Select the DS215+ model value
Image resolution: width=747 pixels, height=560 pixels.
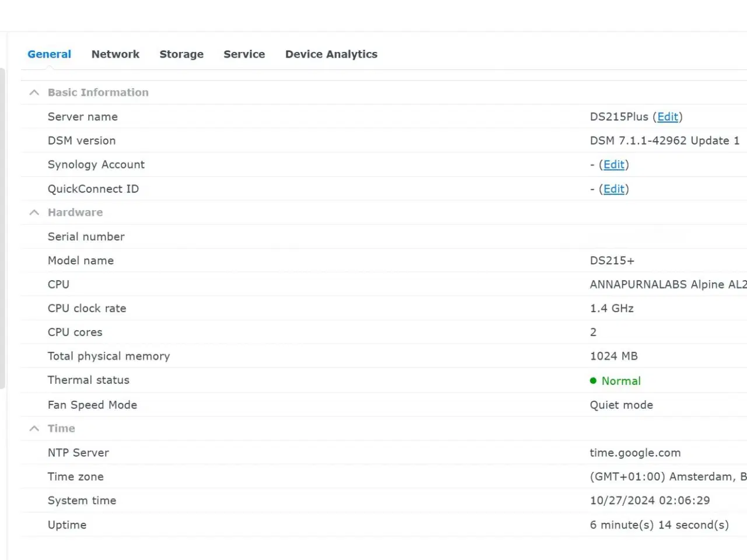click(612, 260)
